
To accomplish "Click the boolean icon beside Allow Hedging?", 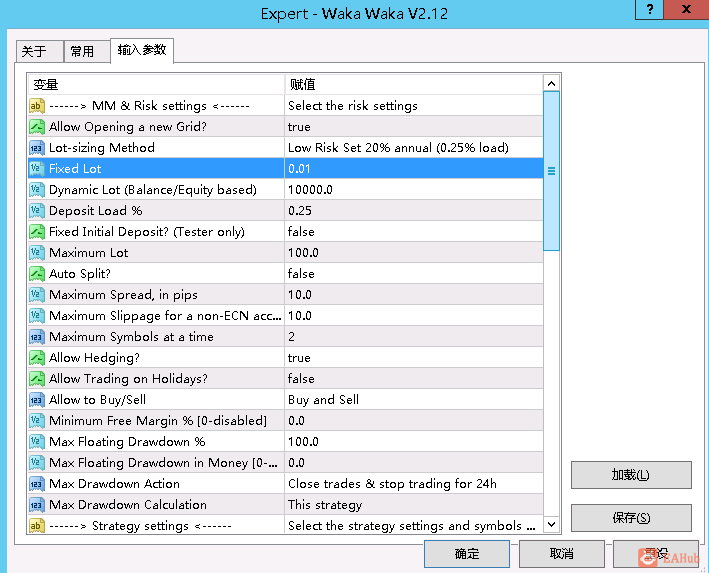I will coord(37,358).
